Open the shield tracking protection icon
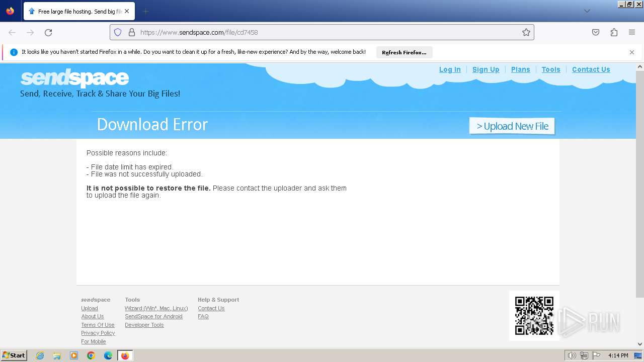This screenshot has width=644, height=362. [x=118, y=32]
